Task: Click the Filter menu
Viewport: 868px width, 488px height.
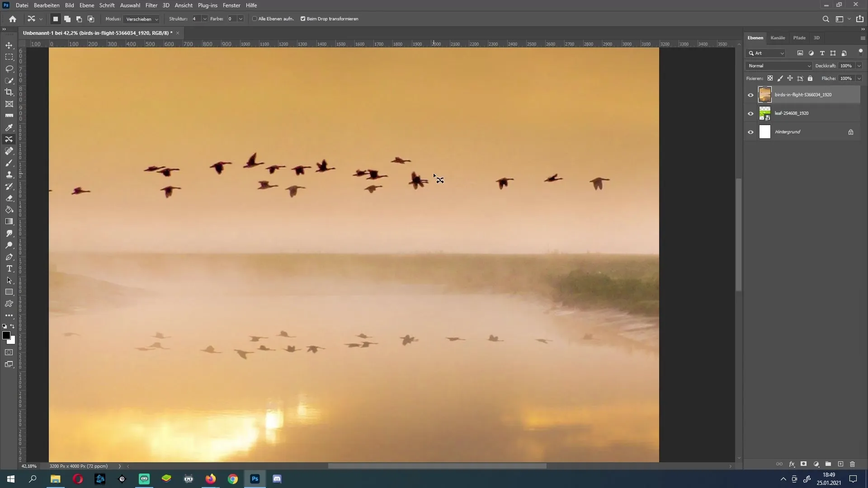Action: [x=151, y=5]
